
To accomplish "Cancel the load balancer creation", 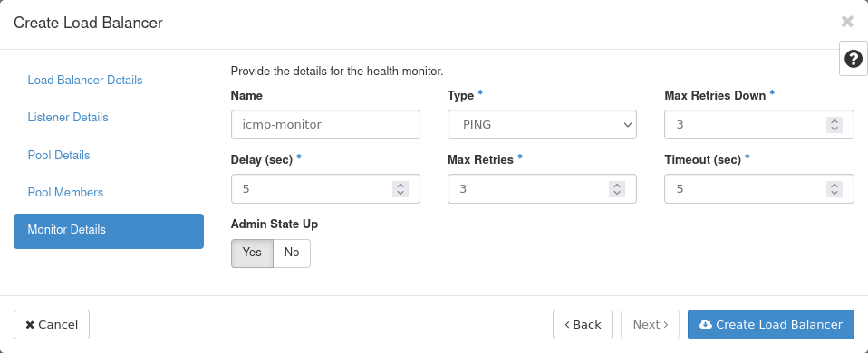I will (52, 324).
